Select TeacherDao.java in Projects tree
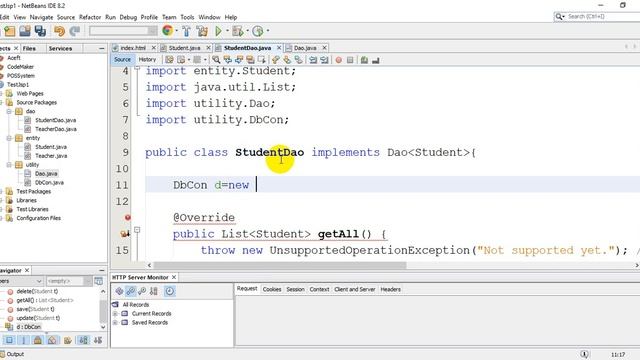This screenshot has height=360, width=640. [56, 129]
